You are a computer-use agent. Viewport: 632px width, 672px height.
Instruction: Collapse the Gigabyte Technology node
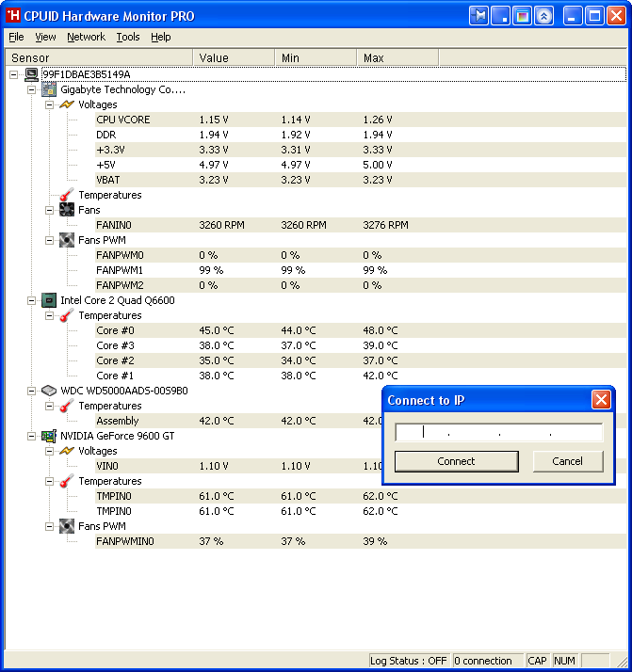pyautogui.click(x=31, y=90)
